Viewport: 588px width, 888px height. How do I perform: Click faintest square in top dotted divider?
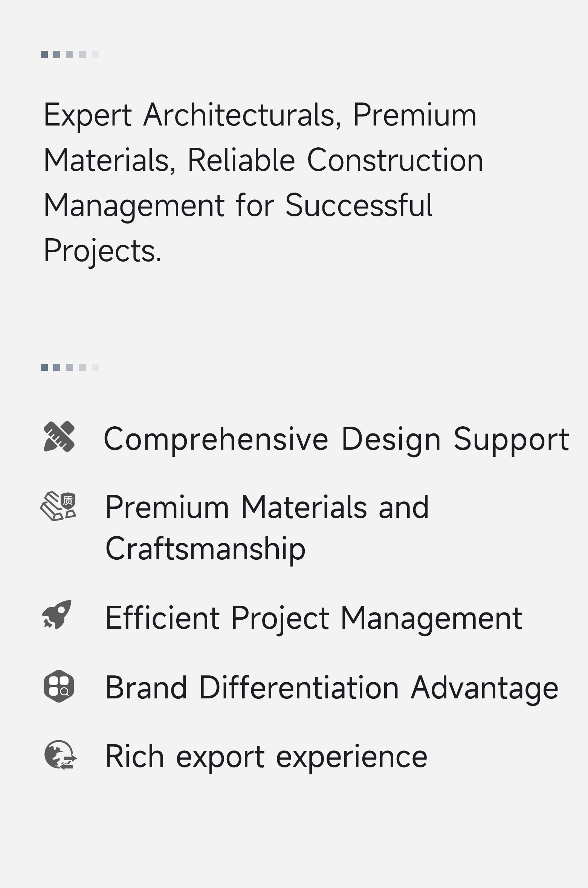[x=95, y=54]
